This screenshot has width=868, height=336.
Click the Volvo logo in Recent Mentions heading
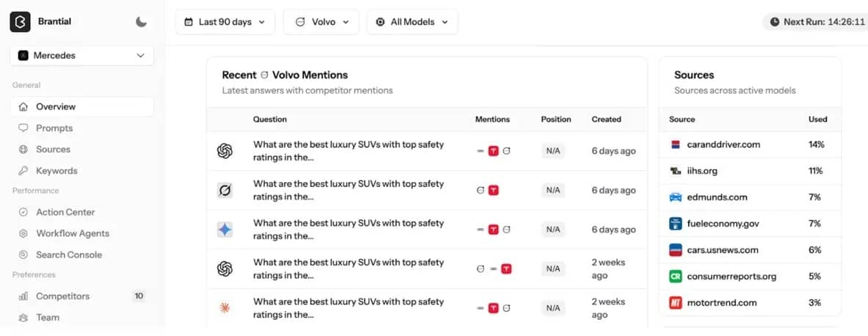[264, 75]
